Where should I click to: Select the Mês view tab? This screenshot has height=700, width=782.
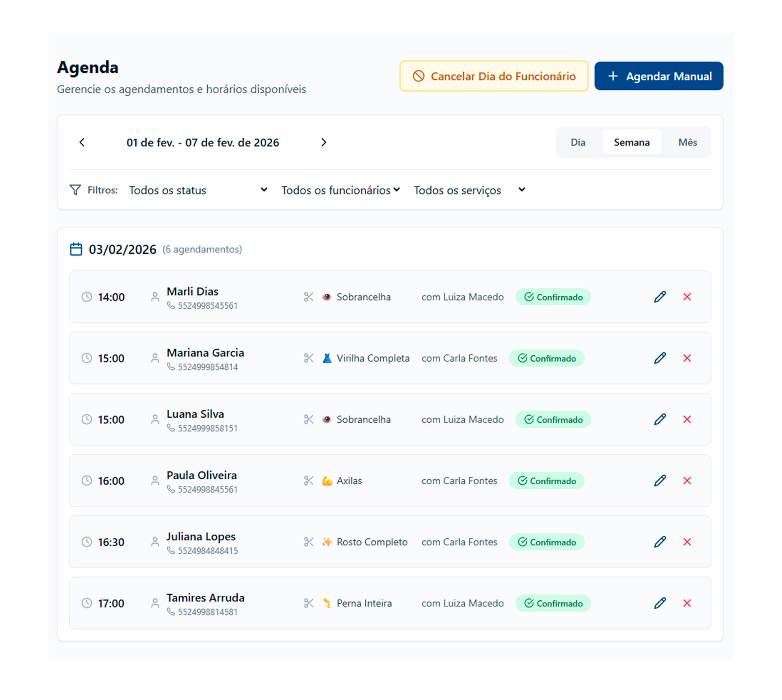[687, 142]
